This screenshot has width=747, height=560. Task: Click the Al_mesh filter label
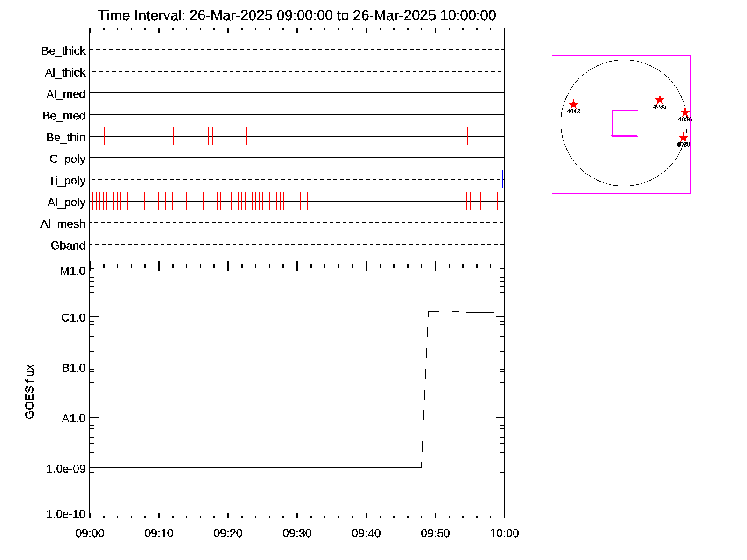pyautogui.click(x=63, y=224)
